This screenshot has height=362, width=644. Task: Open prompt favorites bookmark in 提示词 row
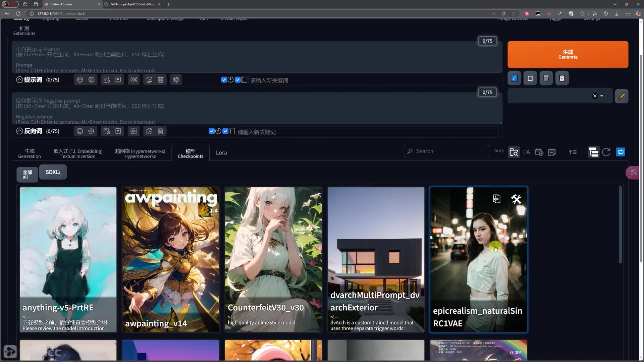[x=118, y=80]
